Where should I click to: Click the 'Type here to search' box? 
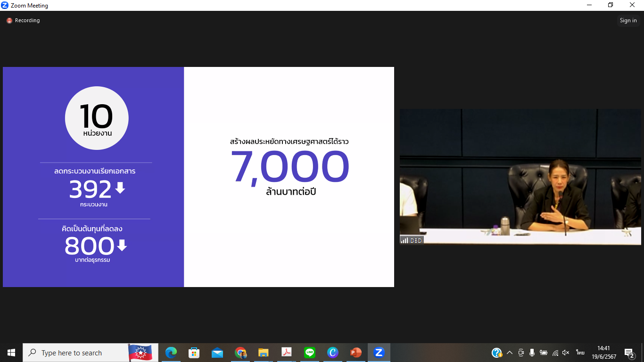75,353
